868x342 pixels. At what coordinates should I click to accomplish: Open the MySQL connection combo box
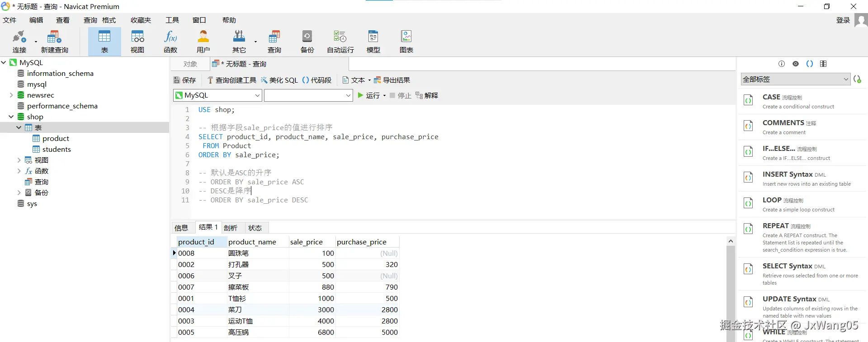click(217, 95)
